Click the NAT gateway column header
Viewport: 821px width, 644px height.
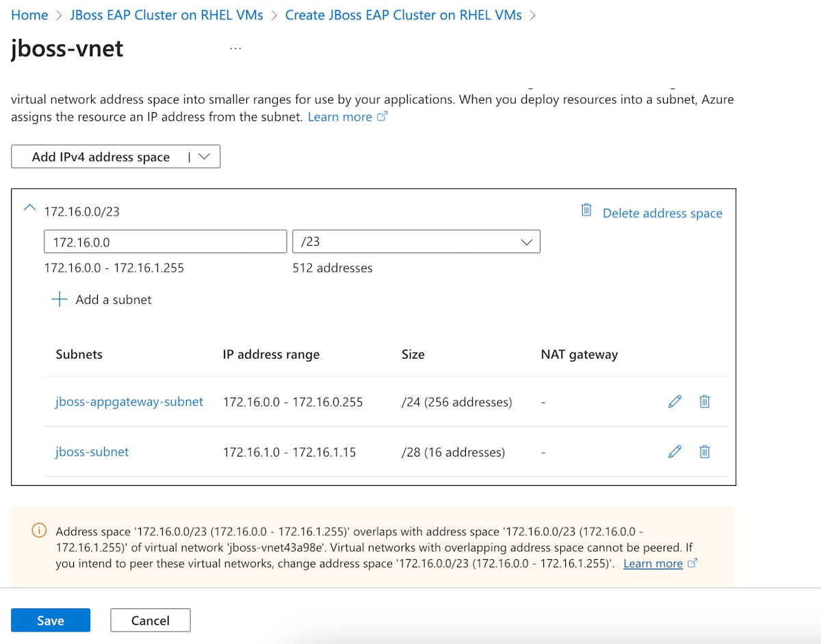[579, 355]
